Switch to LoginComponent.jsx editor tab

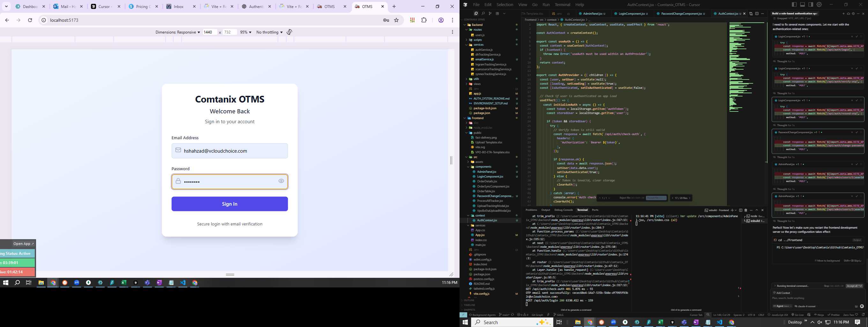point(631,13)
